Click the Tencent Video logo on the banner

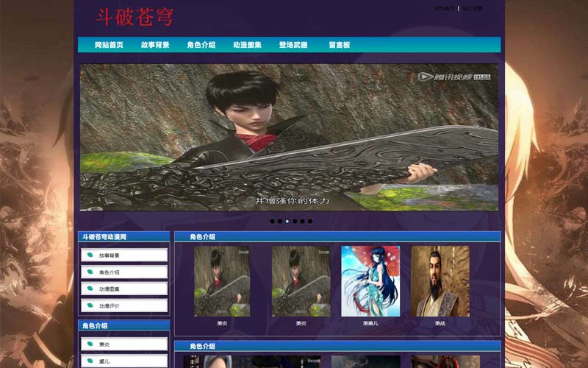click(453, 77)
